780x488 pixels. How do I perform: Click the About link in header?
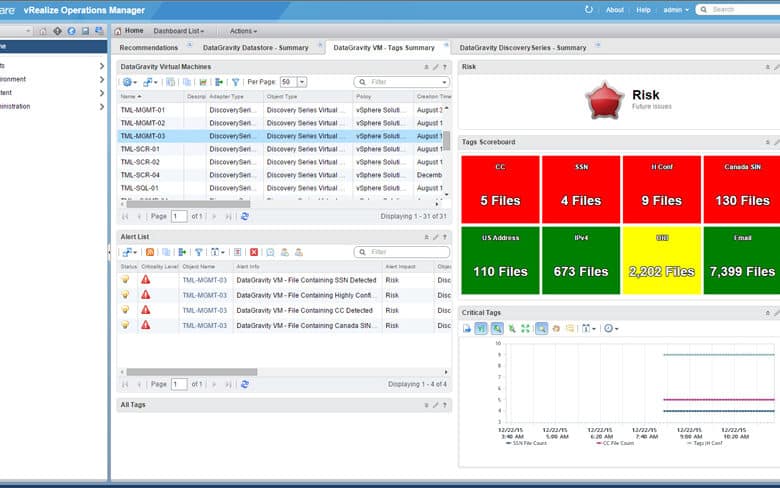point(614,9)
